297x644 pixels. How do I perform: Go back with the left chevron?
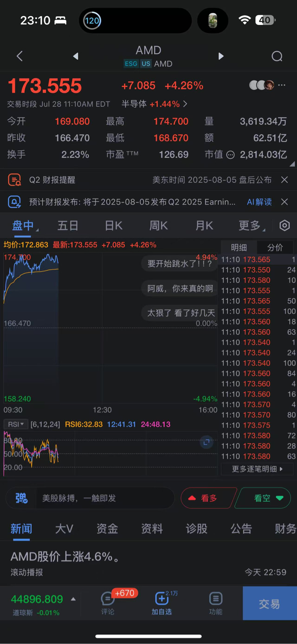click(x=20, y=56)
